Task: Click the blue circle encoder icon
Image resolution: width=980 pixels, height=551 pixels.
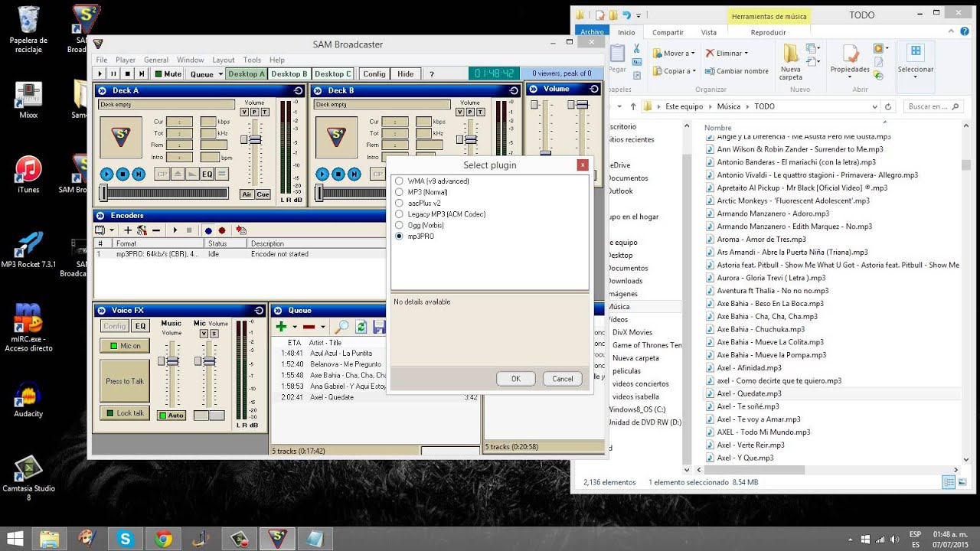Action: click(208, 230)
